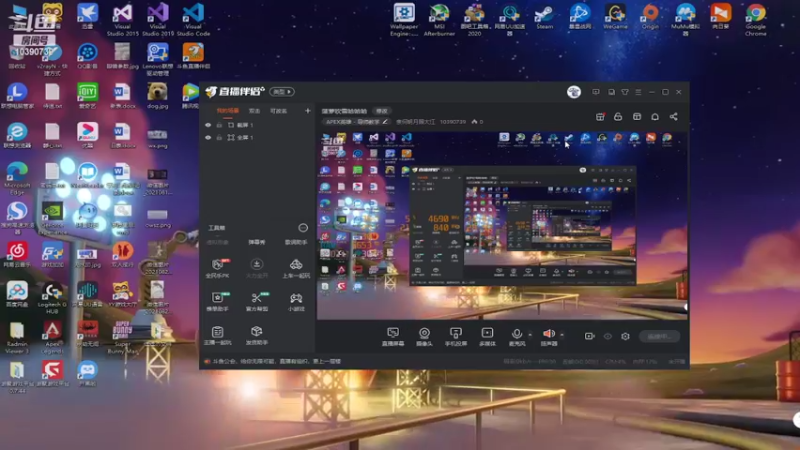The image size is (800, 450).
Task: Click the microphone icon
Action: tap(516, 334)
